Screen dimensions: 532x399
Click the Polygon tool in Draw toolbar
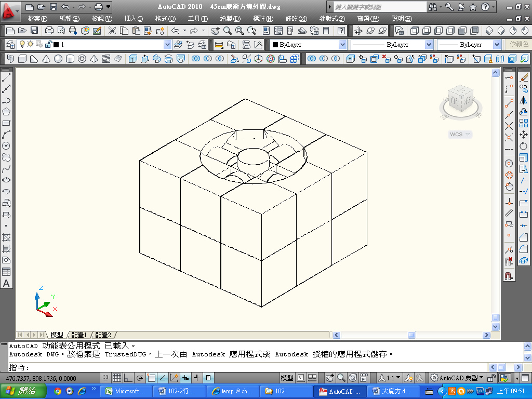[x=6, y=112]
